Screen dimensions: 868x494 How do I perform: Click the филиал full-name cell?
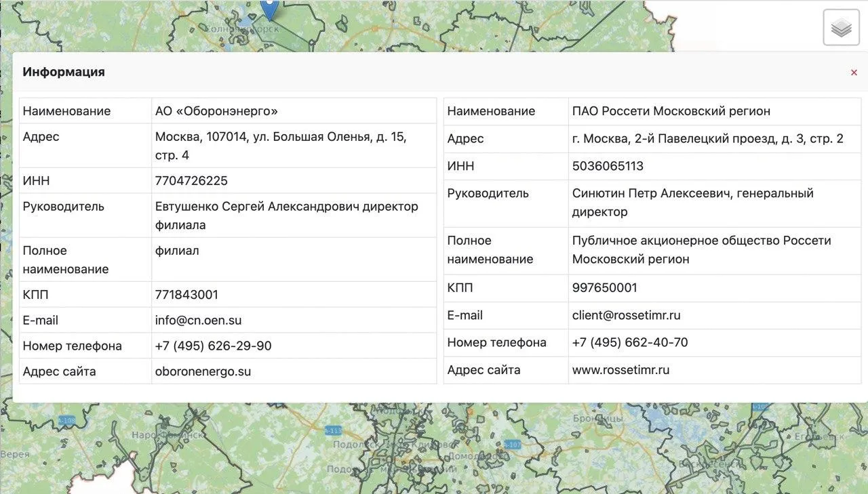point(294,260)
